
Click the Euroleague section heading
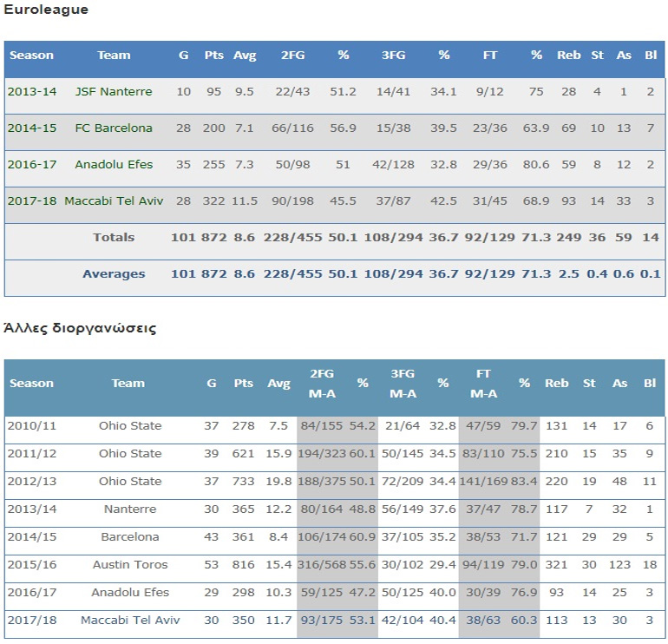tap(45, 10)
